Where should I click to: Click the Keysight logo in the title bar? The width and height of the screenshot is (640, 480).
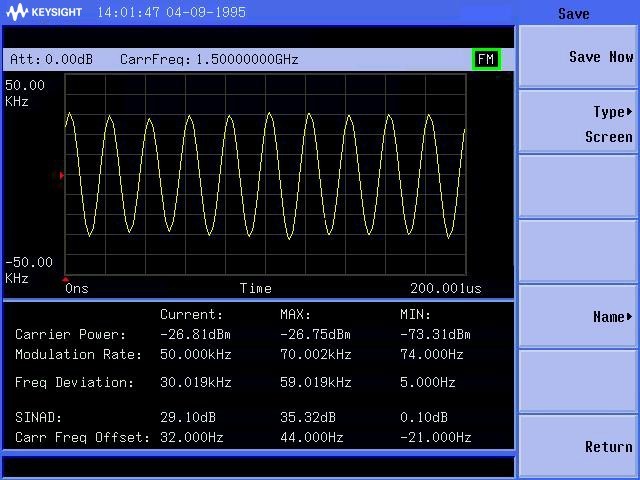(46, 13)
